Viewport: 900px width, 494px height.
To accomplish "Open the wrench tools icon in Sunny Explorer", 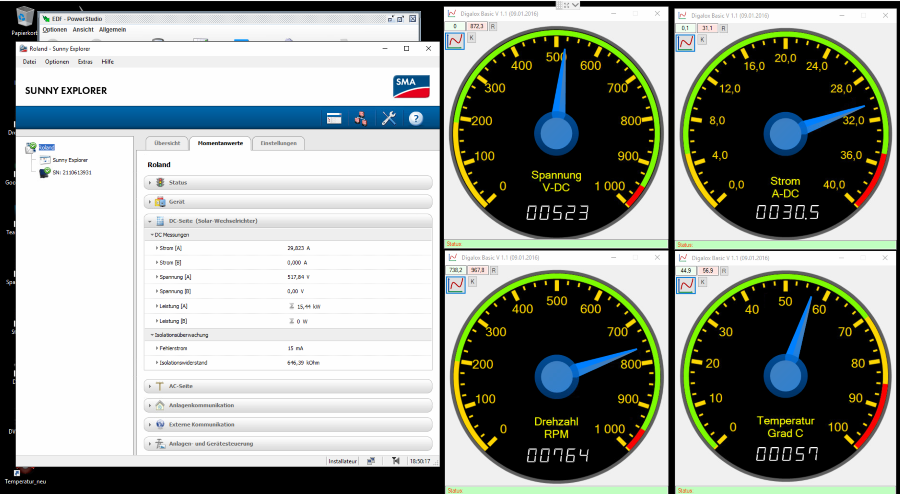I will click(x=389, y=119).
